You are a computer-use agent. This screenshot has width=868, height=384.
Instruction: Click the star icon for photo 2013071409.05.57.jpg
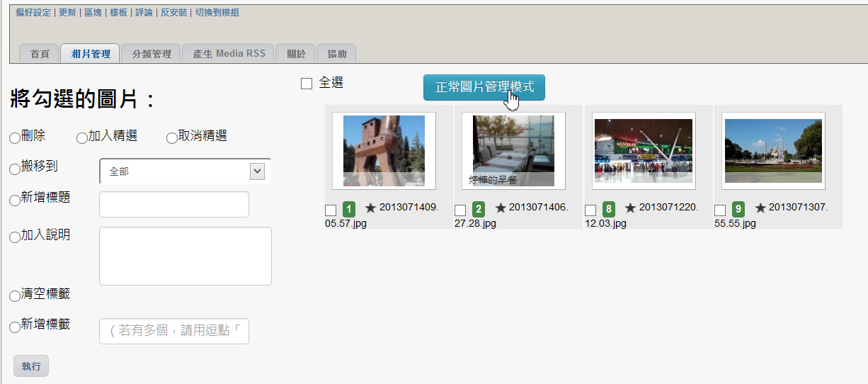coord(370,208)
